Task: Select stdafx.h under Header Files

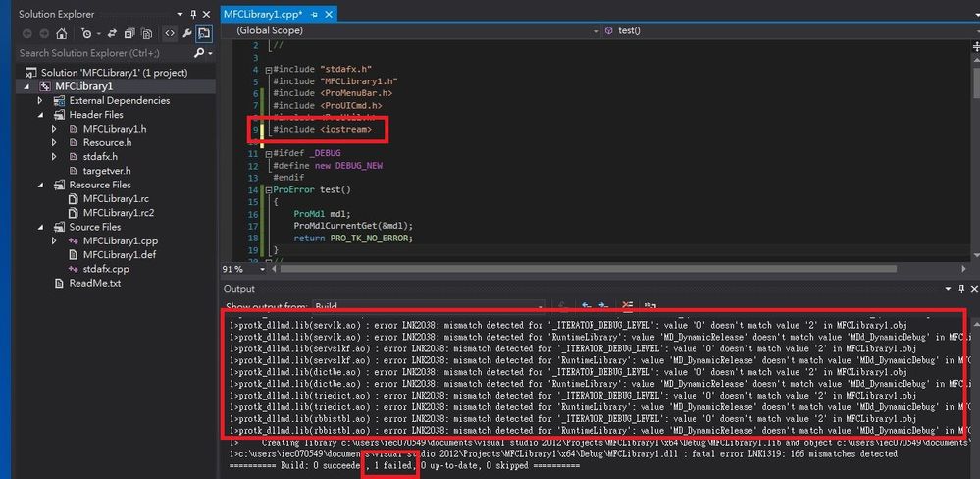Action: pyautogui.click(x=100, y=156)
